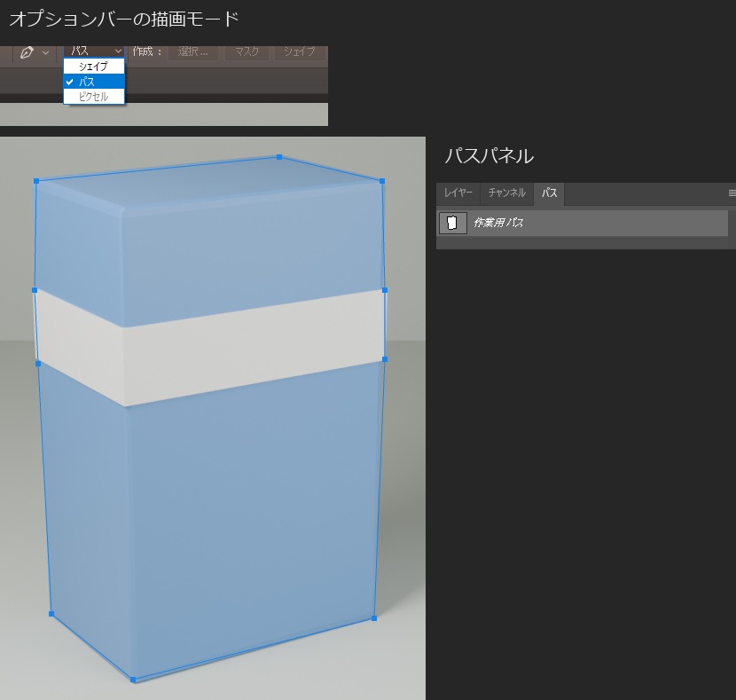Click the 作成： label in options bar
This screenshot has width=736, height=700.
[x=147, y=51]
